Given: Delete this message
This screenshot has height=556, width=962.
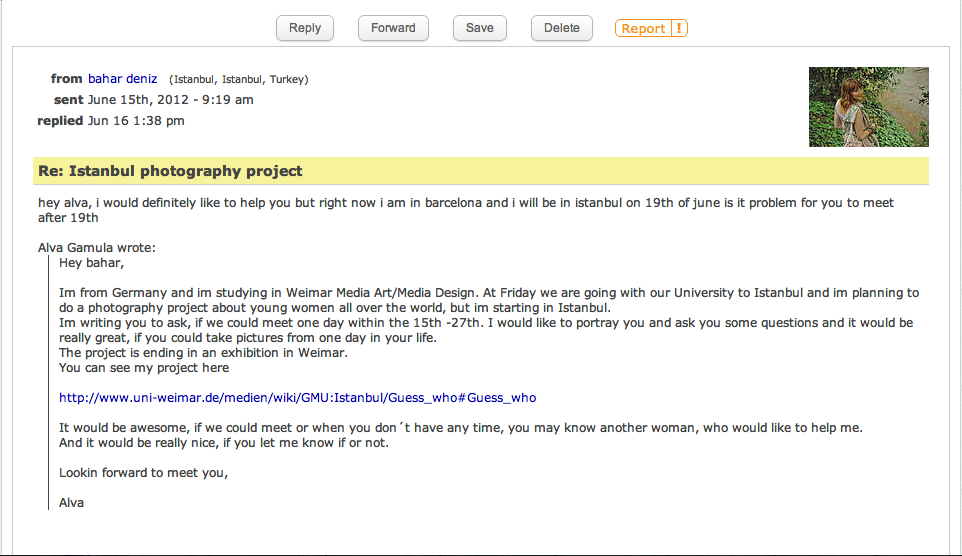Looking at the screenshot, I should click(562, 28).
